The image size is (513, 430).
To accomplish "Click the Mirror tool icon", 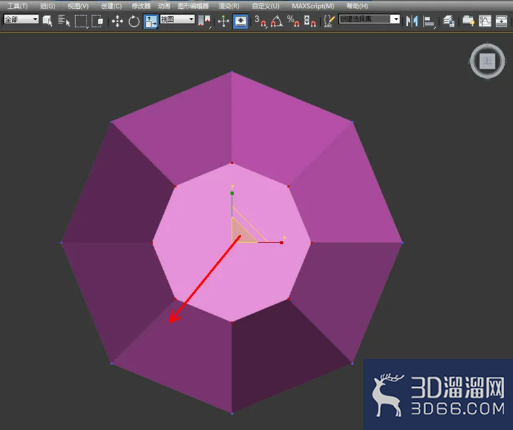I will click(x=412, y=22).
